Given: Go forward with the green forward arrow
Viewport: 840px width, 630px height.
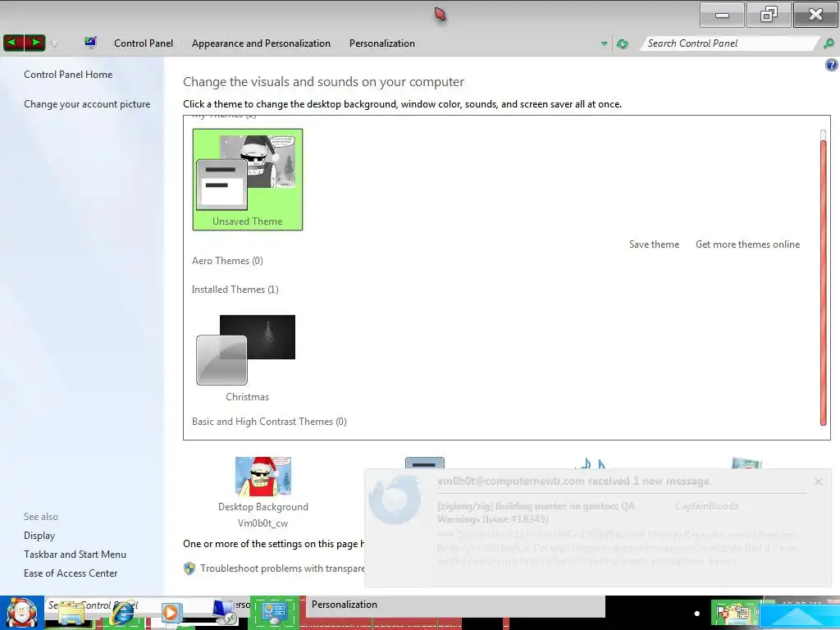Looking at the screenshot, I should click(34, 43).
